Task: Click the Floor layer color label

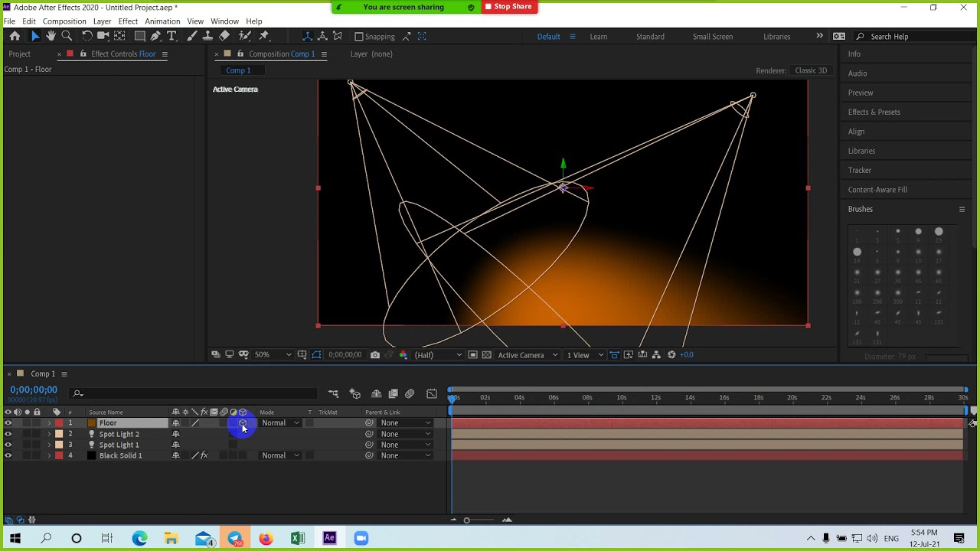Action: click(59, 422)
